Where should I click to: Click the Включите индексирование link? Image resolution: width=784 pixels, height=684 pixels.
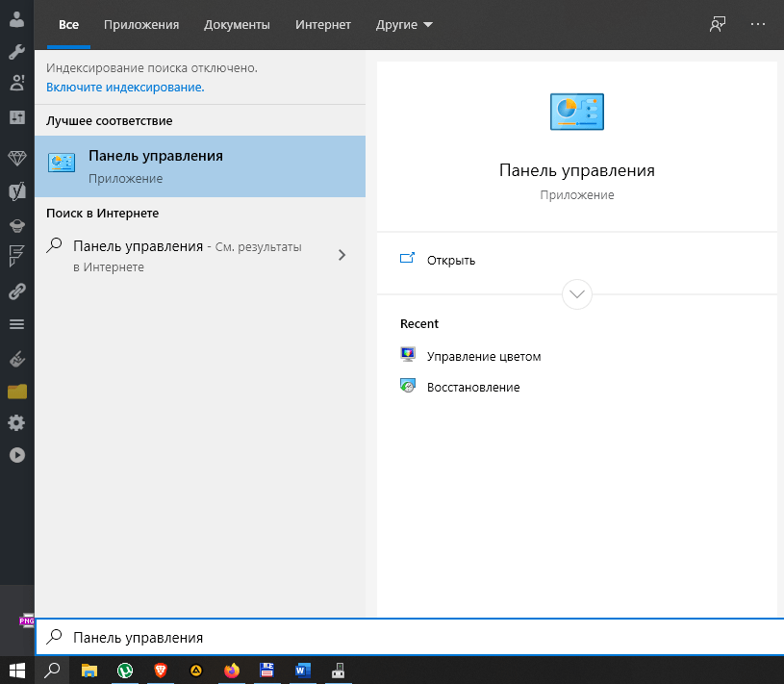coord(125,87)
